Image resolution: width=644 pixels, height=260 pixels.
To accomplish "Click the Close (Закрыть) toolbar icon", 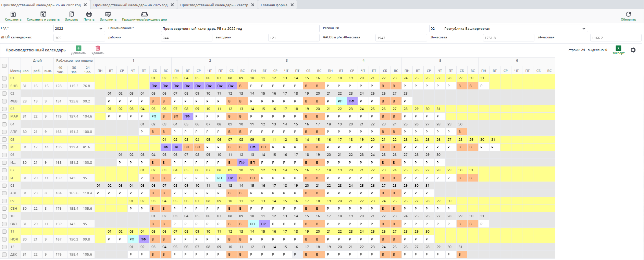I will 71,14.
